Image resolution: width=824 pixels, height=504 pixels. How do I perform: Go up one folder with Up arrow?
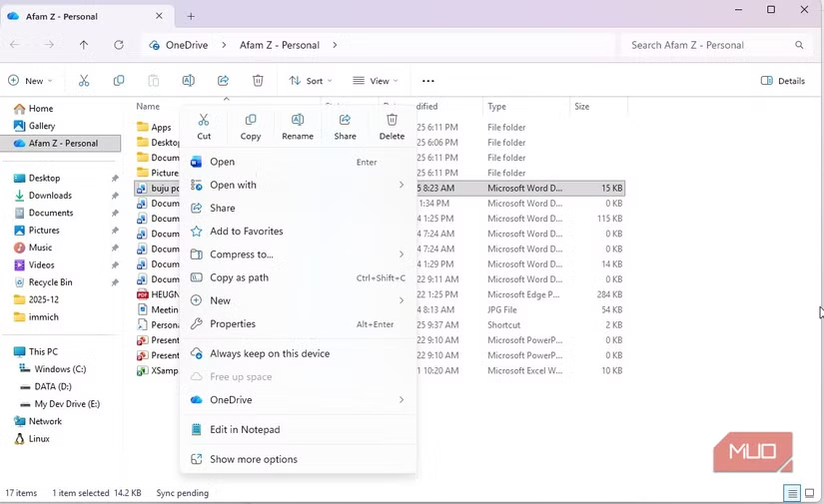point(84,45)
